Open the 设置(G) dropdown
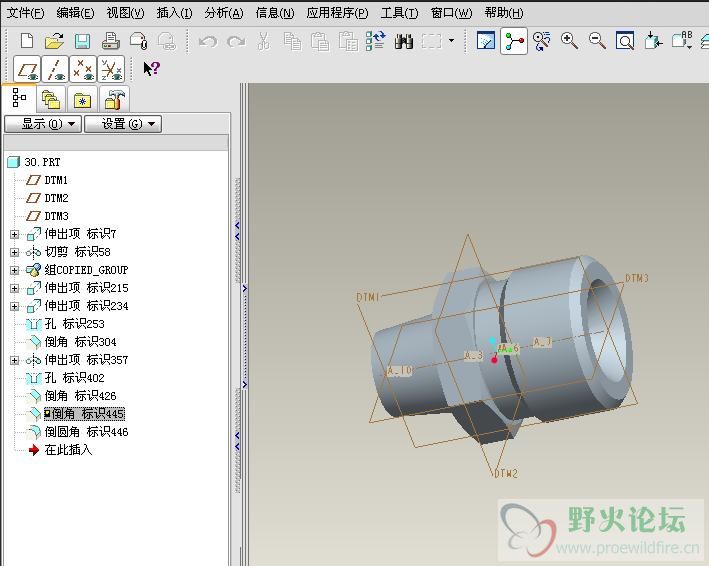Image resolution: width=709 pixels, height=566 pixels. [x=123, y=124]
